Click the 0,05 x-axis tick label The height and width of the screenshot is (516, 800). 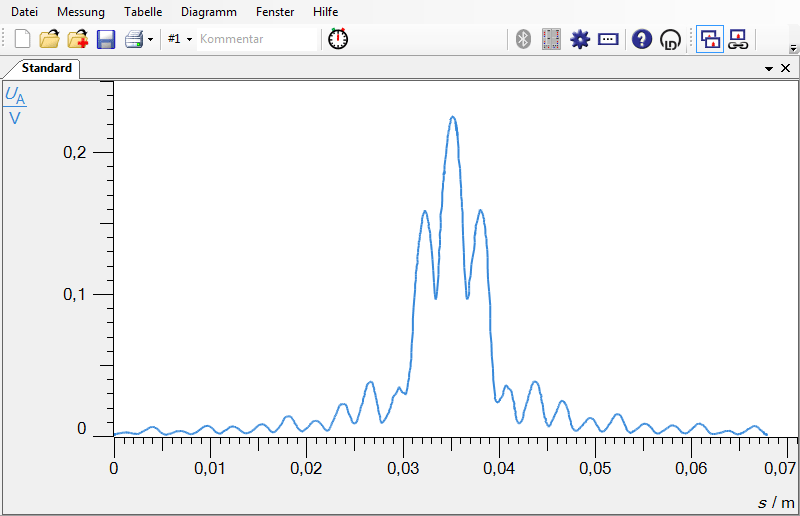595,468
